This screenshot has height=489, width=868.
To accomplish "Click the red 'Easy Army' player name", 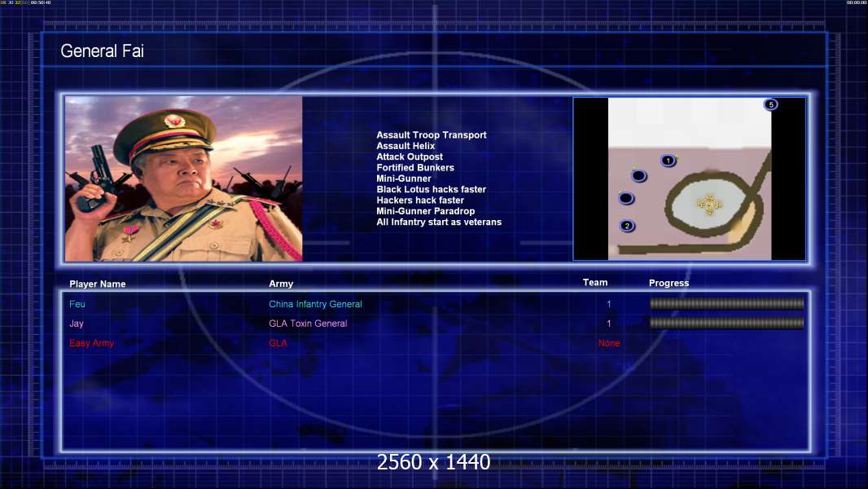I will [x=91, y=343].
